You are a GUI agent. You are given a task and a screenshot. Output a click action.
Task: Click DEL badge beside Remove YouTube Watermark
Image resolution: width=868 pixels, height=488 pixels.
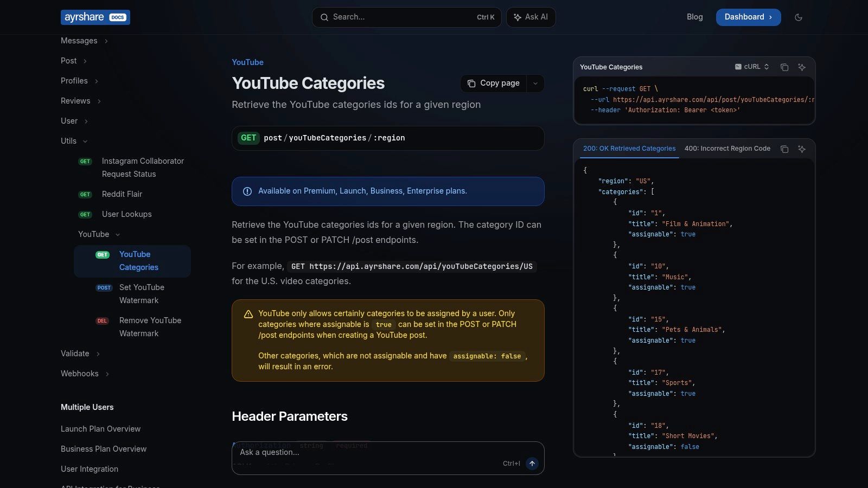point(102,321)
